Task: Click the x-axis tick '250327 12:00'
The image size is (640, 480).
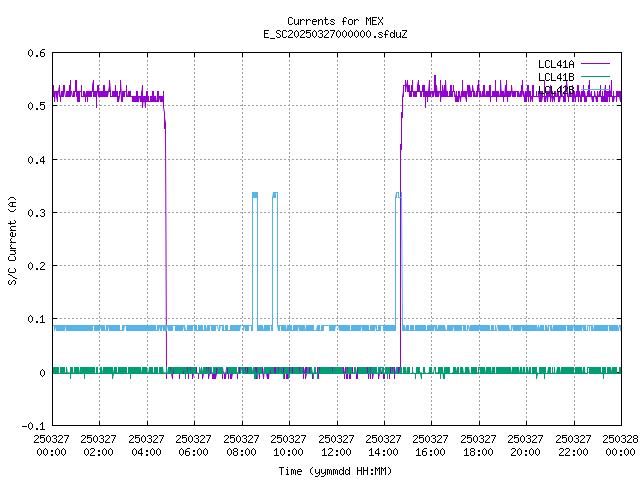Action: coord(336,445)
